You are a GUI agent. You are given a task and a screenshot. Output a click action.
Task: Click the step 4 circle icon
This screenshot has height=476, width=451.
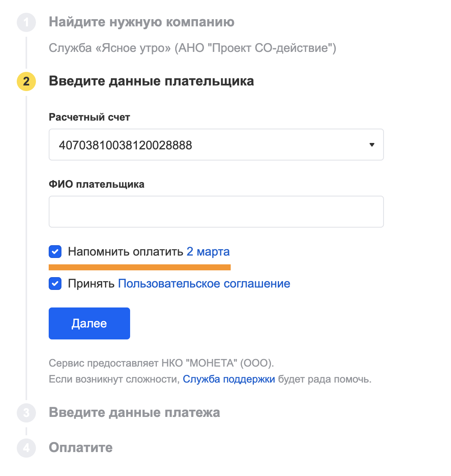(x=26, y=448)
